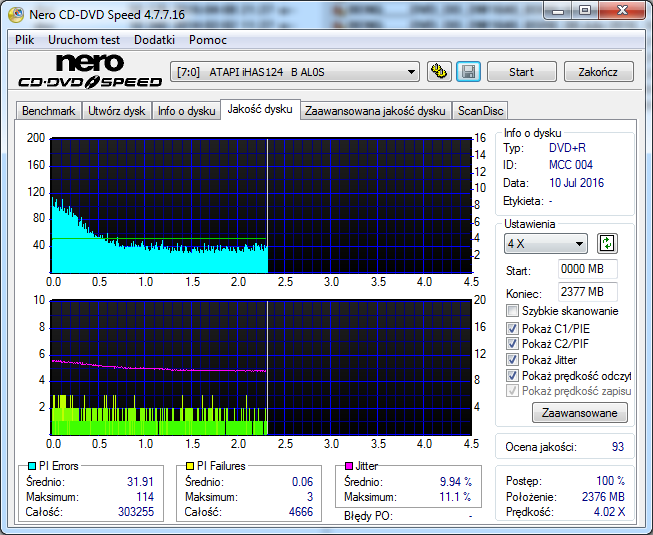Click inside the PI Failures jitter graph

point(261,368)
